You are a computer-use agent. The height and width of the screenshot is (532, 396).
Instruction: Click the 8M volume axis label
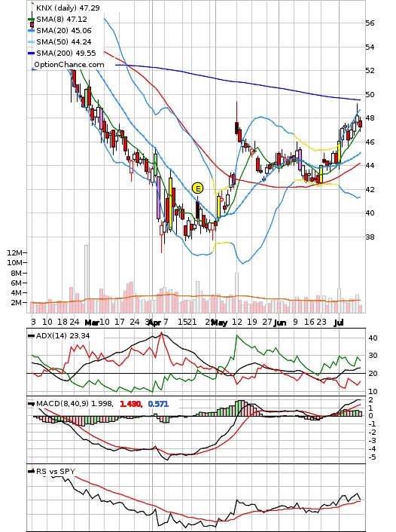(x=17, y=273)
